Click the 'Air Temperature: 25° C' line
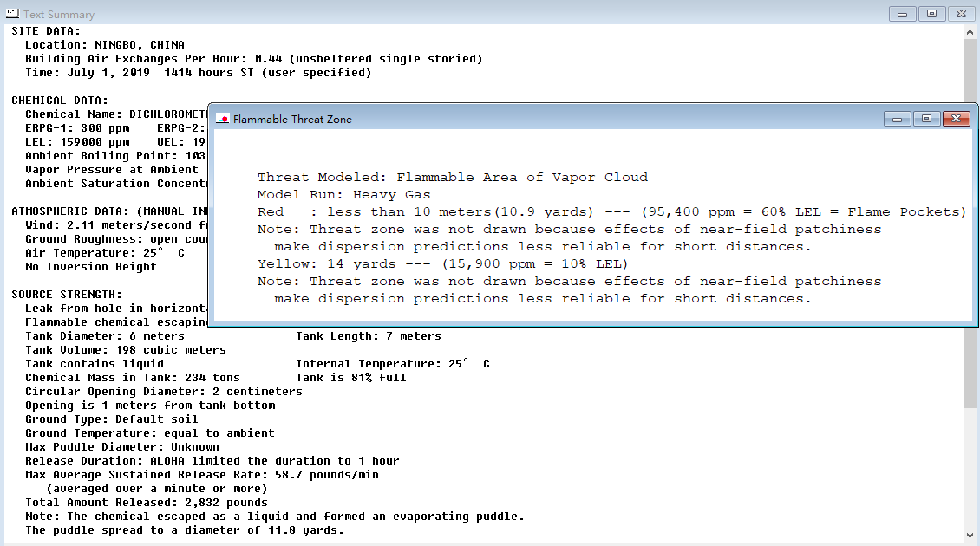This screenshot has height=546, width=980. pos(105,253)
